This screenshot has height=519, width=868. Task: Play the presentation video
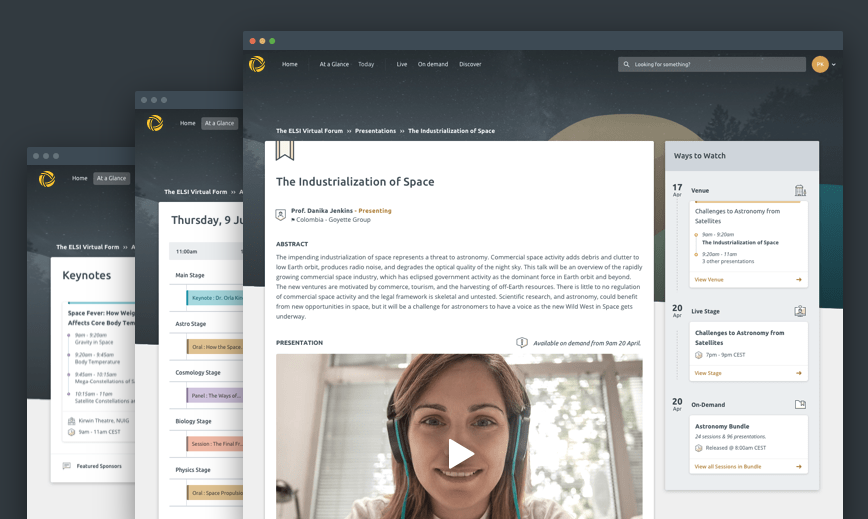click(461, 454)
